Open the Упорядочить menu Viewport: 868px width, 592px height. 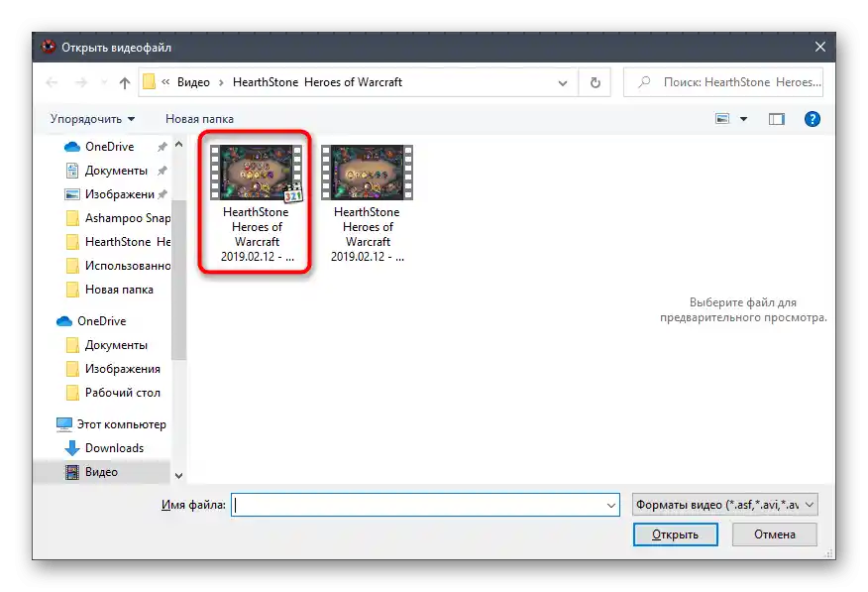[92, 119]
